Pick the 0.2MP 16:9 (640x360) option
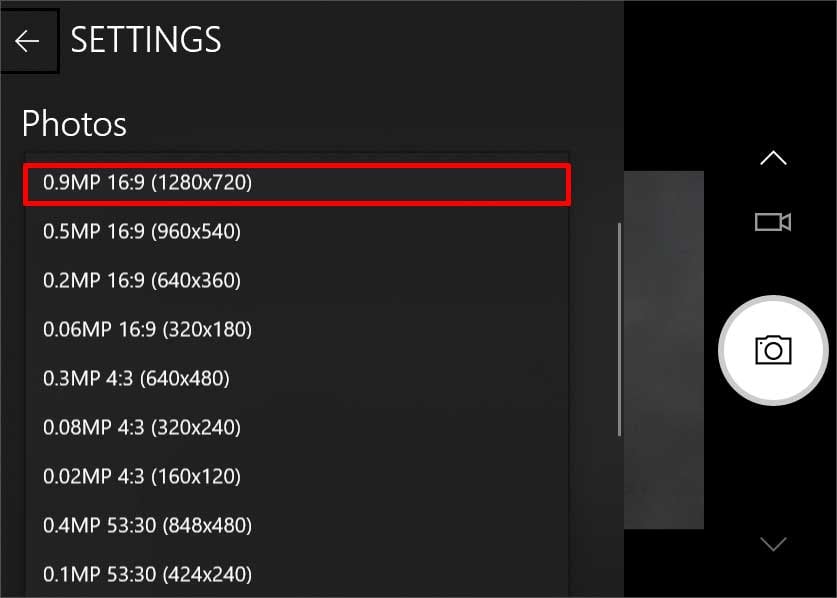 (297, 280)
